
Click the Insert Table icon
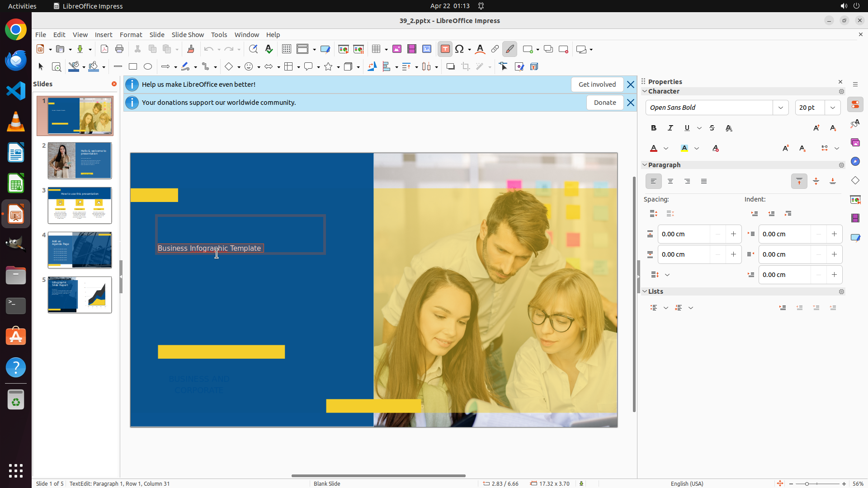[376, 49]
